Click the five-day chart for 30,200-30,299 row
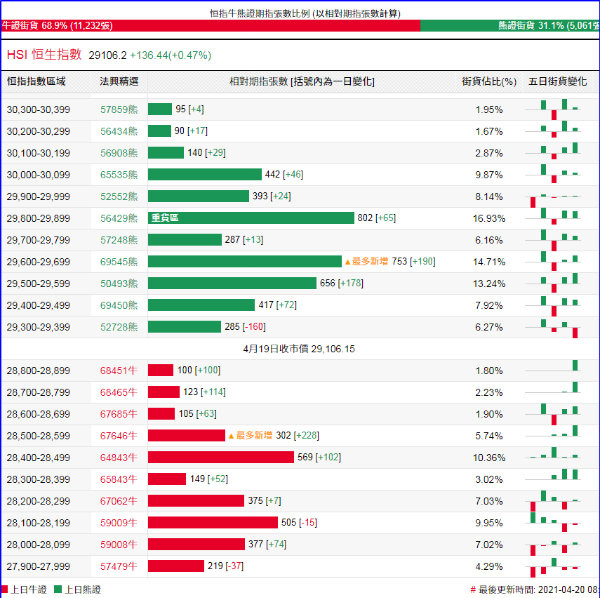 pyautogui.click(x=553, y=129)
